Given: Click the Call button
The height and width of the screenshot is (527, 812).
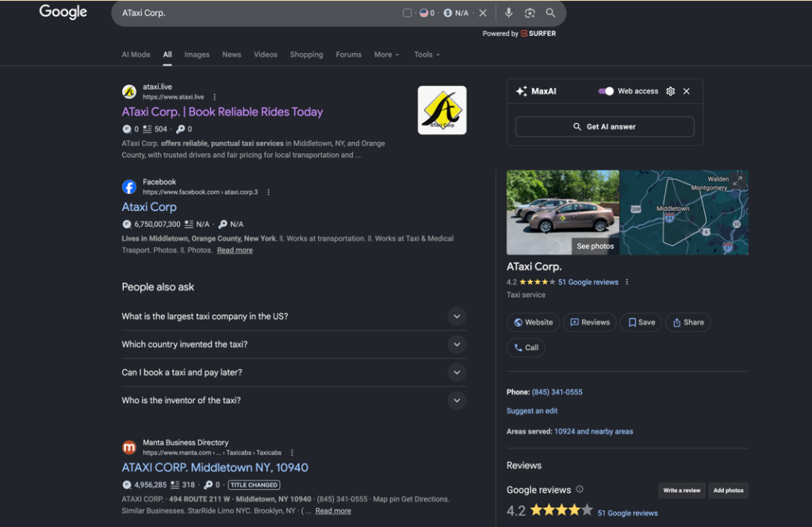Looking at the screenshot, I should [x=526, y=348].
